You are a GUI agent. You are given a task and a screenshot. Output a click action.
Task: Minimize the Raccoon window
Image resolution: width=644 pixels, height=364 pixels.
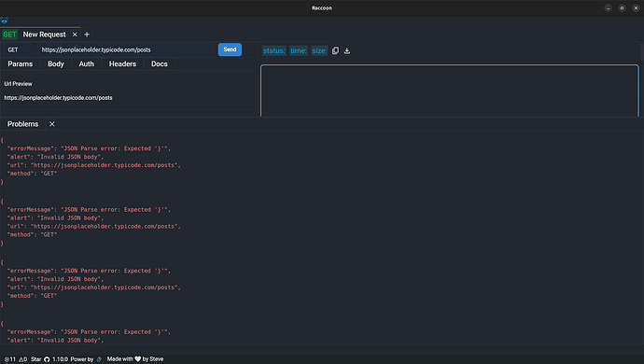tap(609, 8)
